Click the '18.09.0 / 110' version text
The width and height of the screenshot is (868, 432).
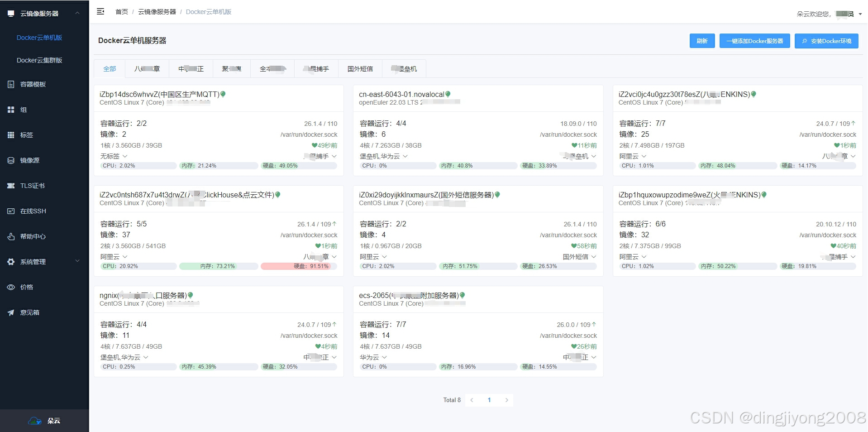point(578,124)
